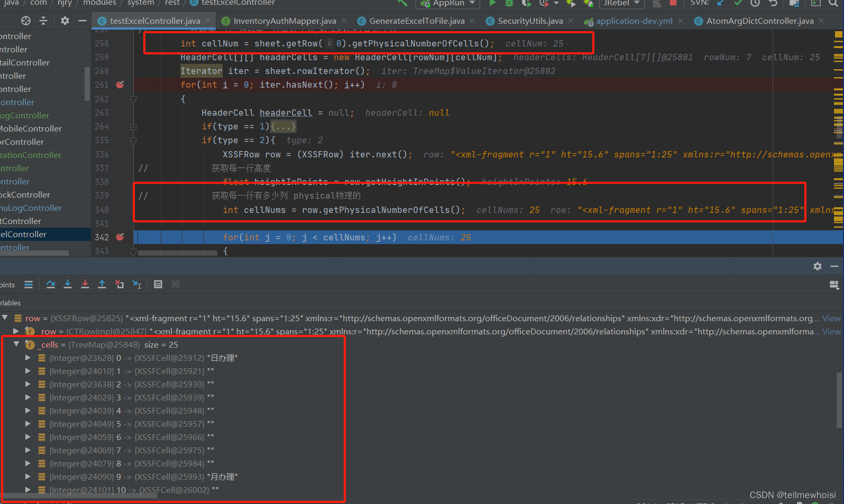Image resolution: width=844 pixels, height=504 pixels.
Task: Click inlay hint on getRow parameter
Action: pyautogui.click(x=329, y=43)
